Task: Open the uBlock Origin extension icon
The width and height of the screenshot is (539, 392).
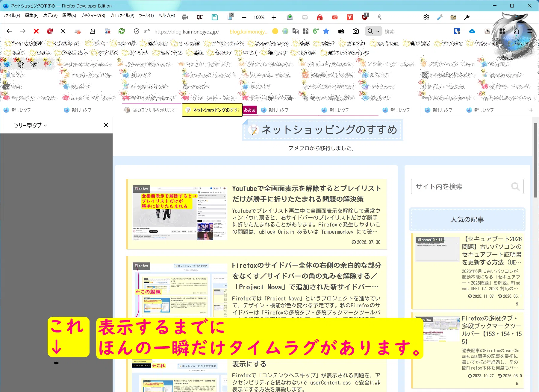Action: click(365, 17)
